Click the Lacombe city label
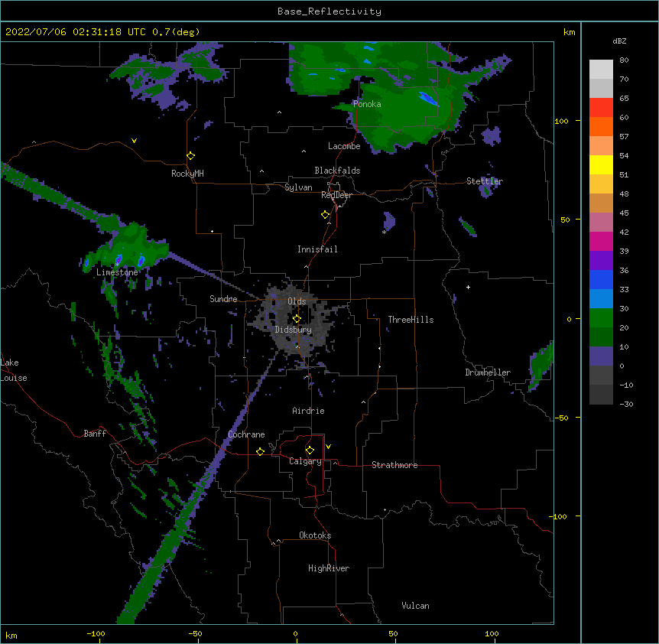Viewport: 659px width, 644px height. (344, 146)
